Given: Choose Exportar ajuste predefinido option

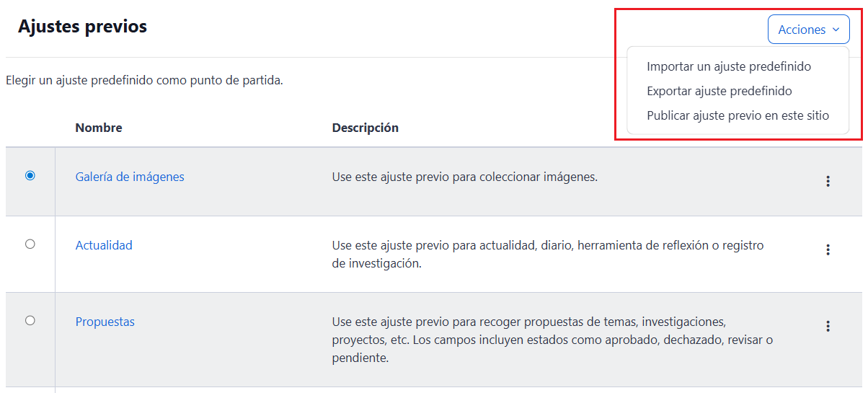Looking at the screenshot, I should [719, 91].
